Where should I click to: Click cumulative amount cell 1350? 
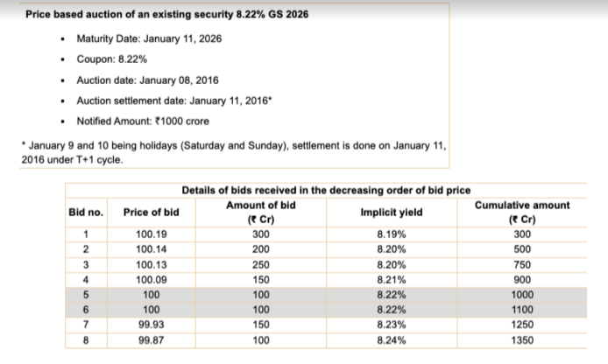point(521,340)
